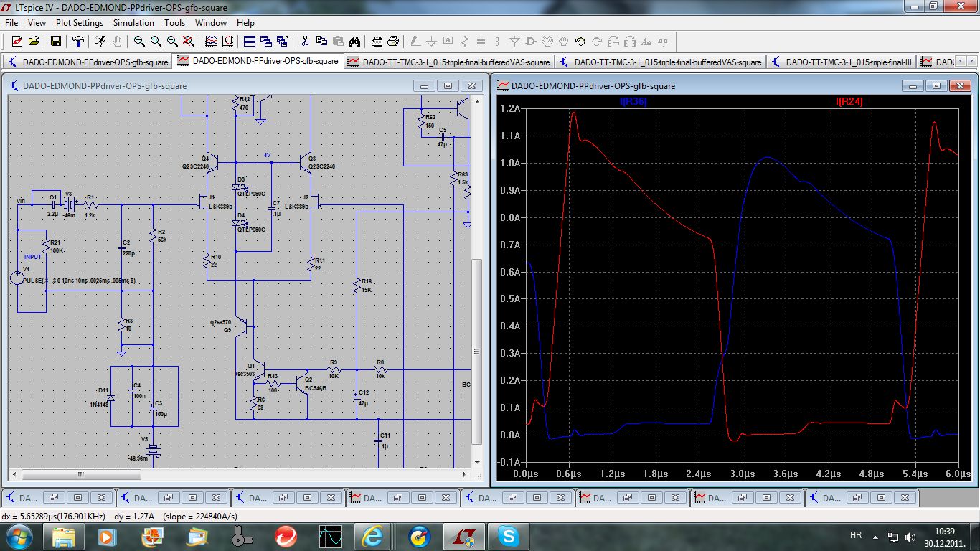Click the I[R36] blue trace label
Screen dimensions: 980x551
tap(633, 102)
